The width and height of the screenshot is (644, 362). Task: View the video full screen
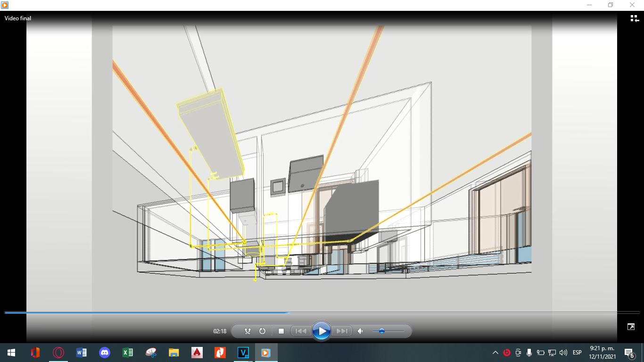coord(631,327)
